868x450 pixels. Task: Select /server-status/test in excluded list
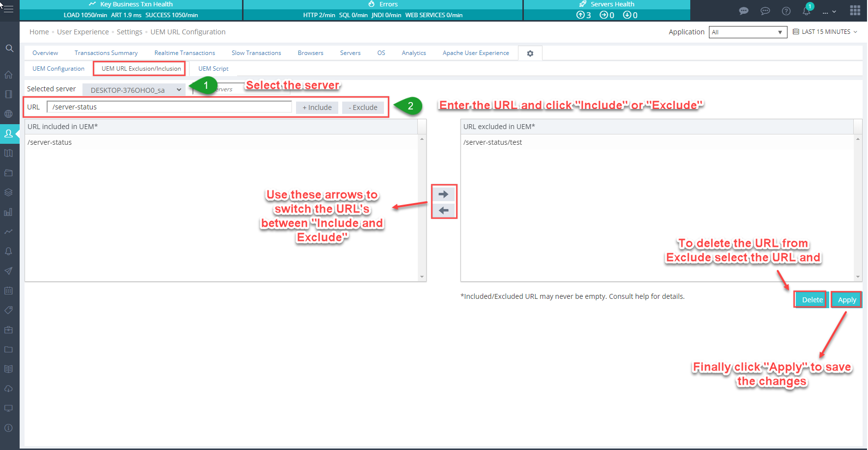click(x=492, y=142)
